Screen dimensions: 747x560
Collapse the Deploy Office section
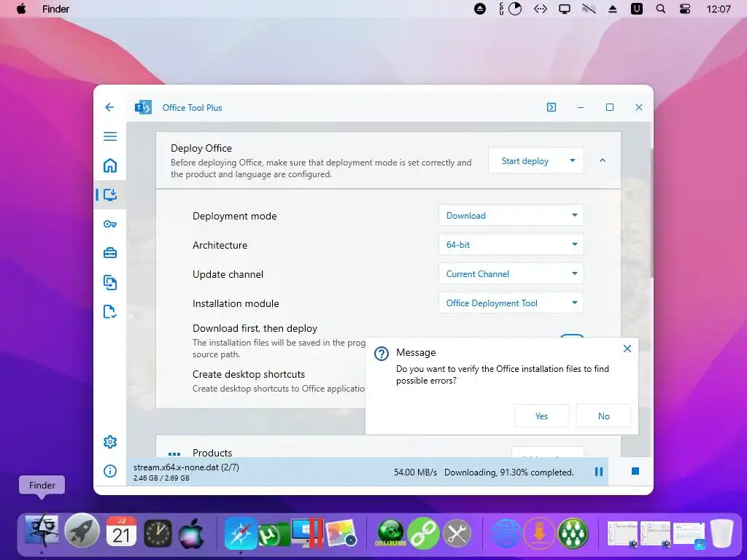click(602, 160)
